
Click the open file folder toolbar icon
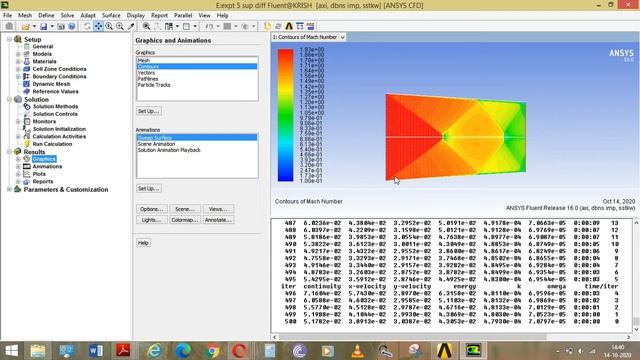click(26, 27)
